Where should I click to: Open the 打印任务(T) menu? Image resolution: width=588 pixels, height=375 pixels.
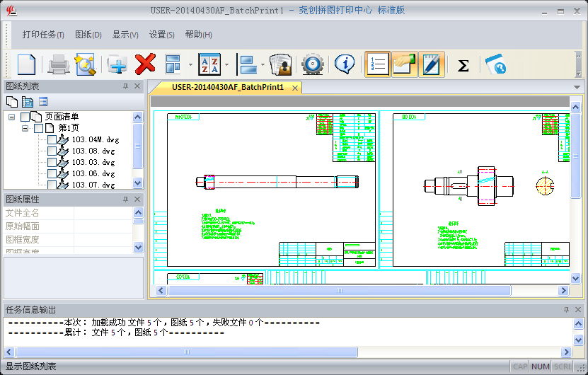[43, 35]
